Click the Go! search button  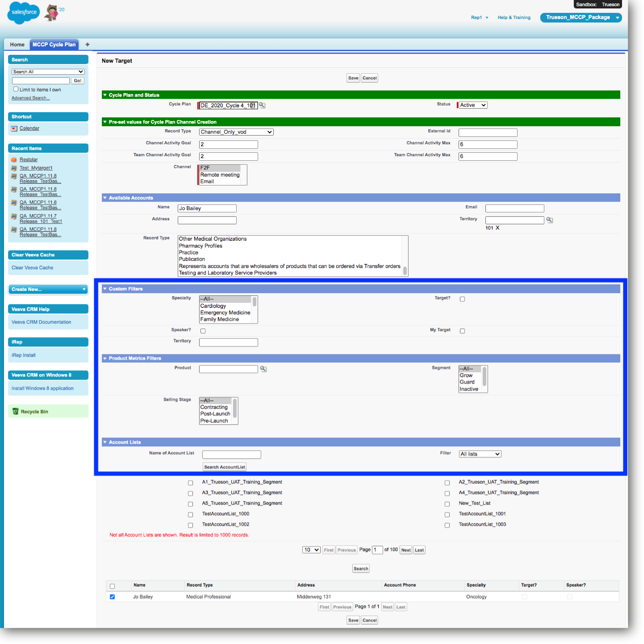point(78,81)
